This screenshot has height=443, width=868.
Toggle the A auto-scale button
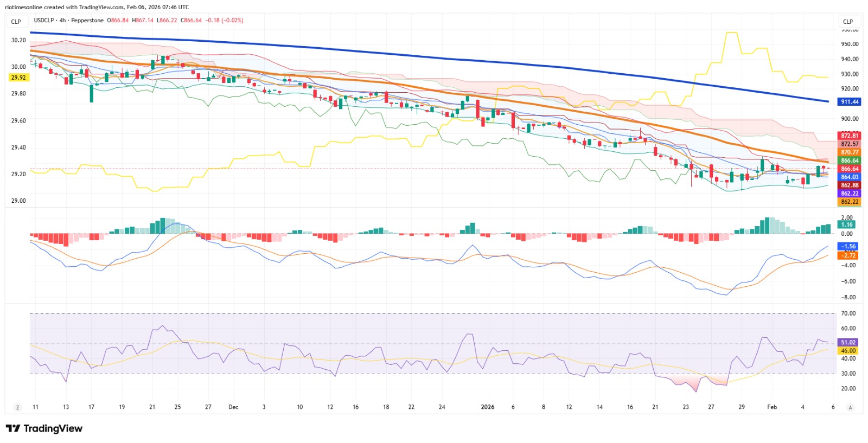pyautogui.click(x=850, y=407)
